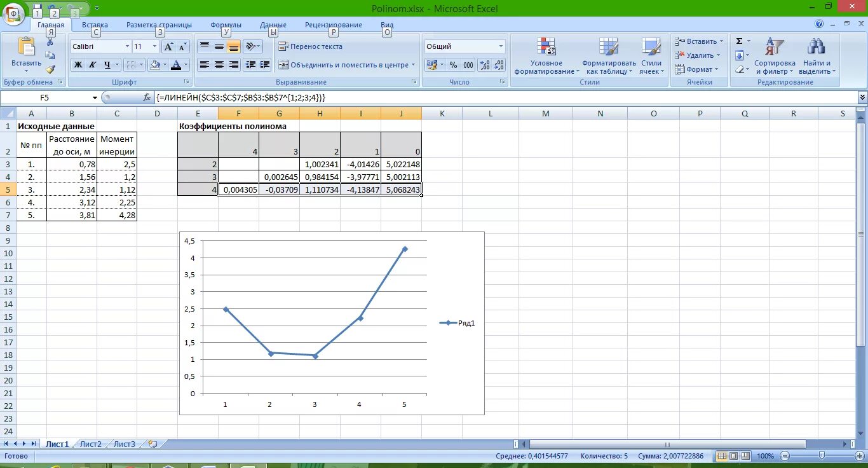Viewport: 868px width, 468px height.
Task: Click Merge and Center (Объединить и поместить в центре)
Action: point(343,65)
